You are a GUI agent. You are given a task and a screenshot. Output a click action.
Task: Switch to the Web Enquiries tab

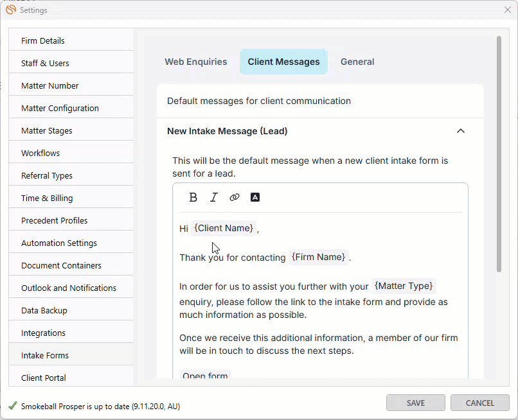[196, 62]
